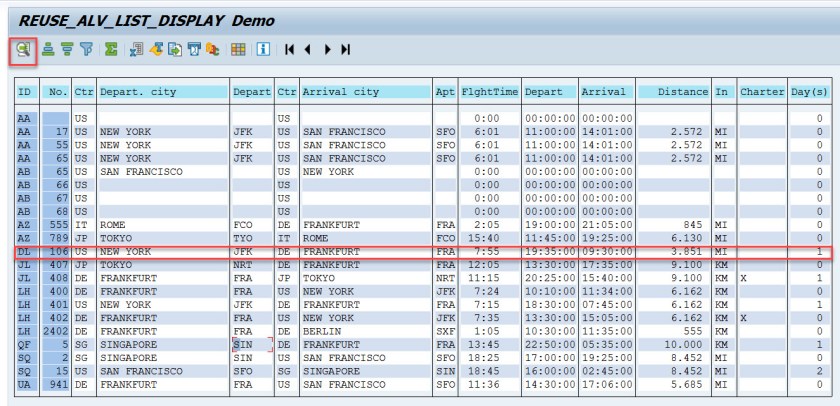Jump to the first page arrow
The image size is (840, 406).
point(289,50)
